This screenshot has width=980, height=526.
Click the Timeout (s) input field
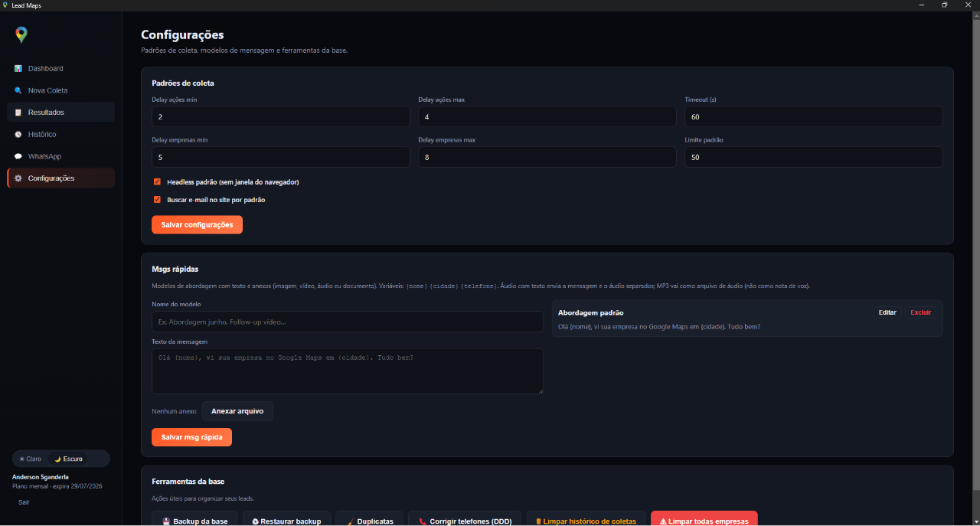click(813, 116)
